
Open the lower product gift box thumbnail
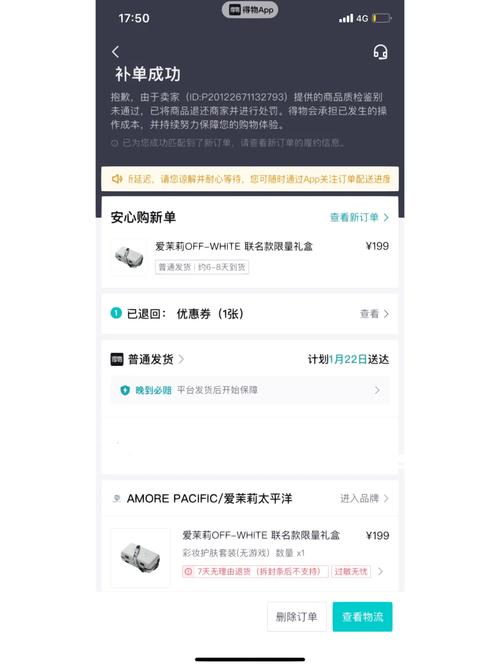click(140, 558)
